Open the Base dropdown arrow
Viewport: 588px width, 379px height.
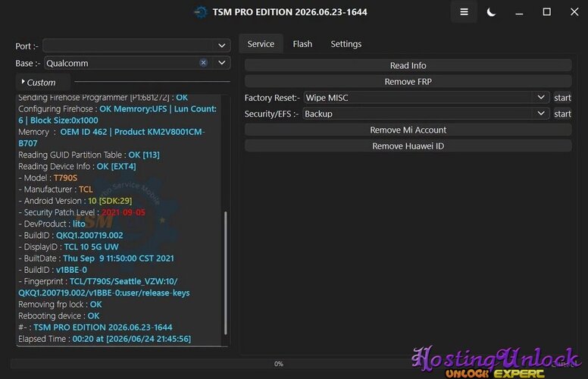[x=221, y=63]
